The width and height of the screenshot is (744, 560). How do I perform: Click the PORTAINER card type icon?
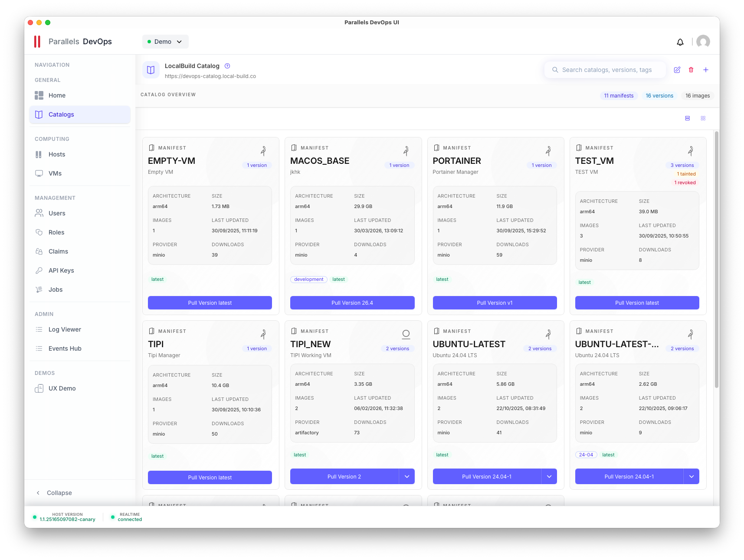pyautogui.click(x=548, y=151)
